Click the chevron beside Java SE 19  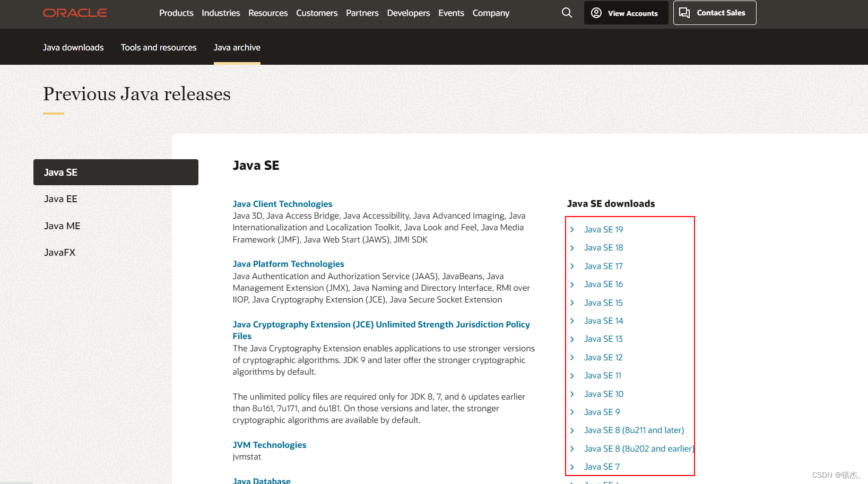pyautogui.click(x=572, y=229)
